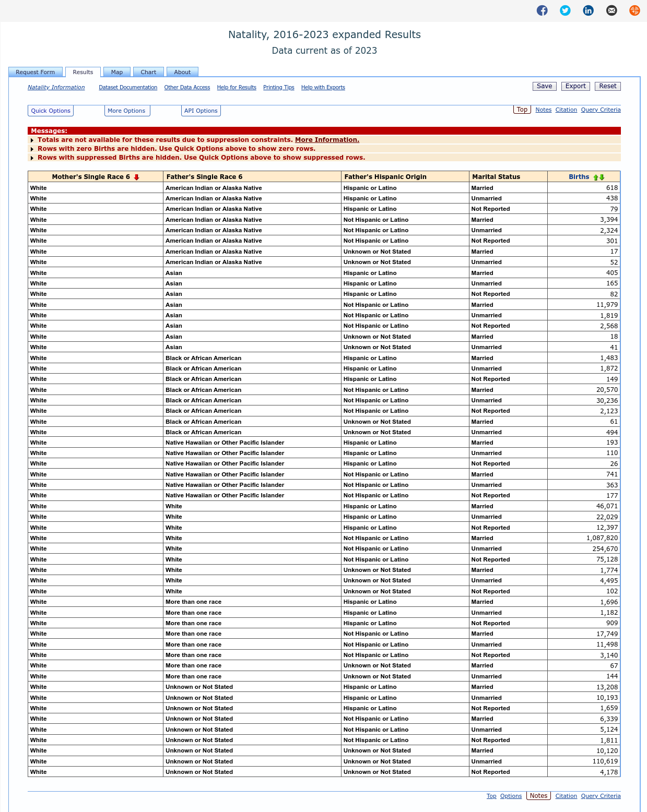Viewport: 647px width, 812px height.
Task: Switch to the Map tab
Action: 117,72
